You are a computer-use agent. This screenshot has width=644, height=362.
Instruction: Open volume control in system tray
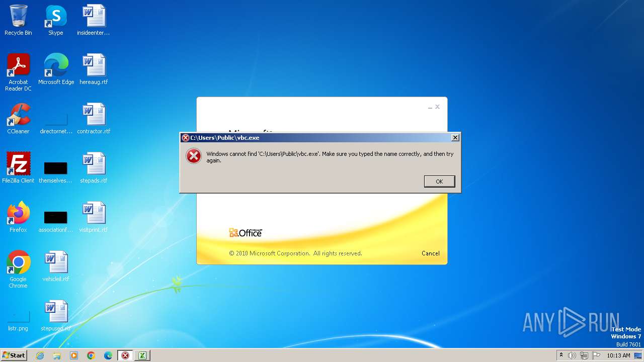tap(572, 355)
